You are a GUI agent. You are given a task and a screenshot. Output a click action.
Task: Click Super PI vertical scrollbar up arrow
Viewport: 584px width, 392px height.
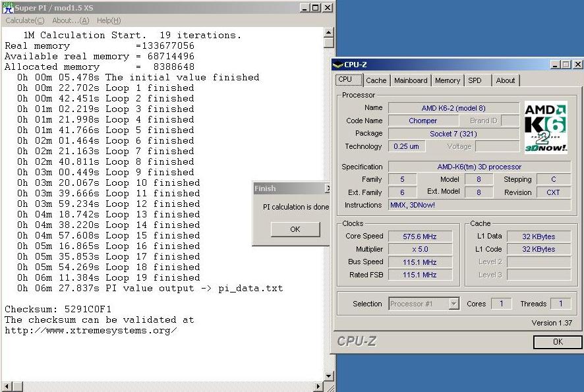[x=328, y=32]
